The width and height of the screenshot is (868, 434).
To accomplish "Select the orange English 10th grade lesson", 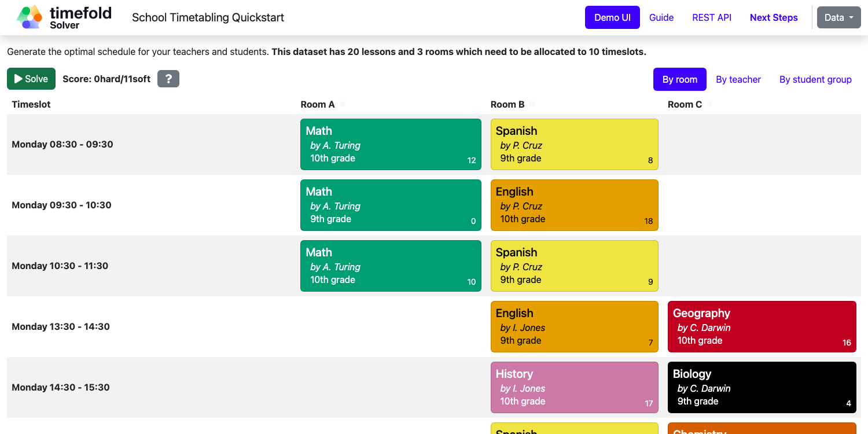I will coord(574,205).
